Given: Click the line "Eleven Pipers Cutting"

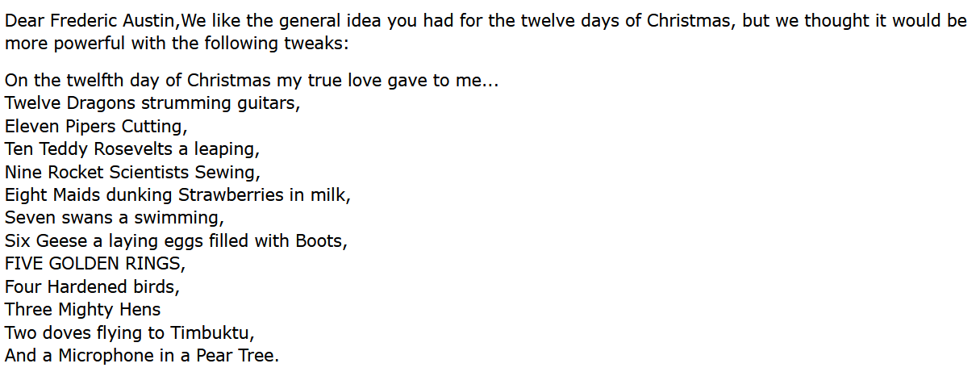Looking at the screenshot, I should click(x=95, y=126).
